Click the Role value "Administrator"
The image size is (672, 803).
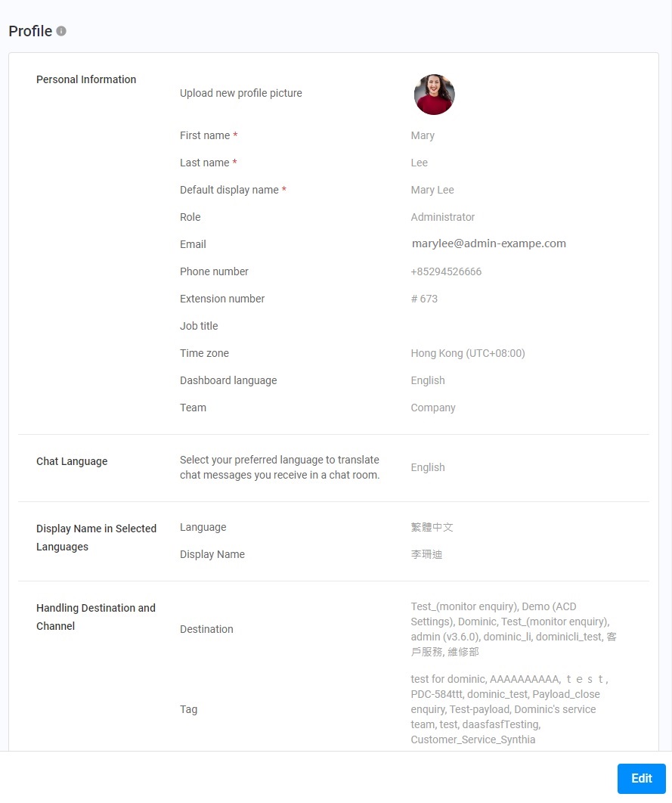click(442, 217)
